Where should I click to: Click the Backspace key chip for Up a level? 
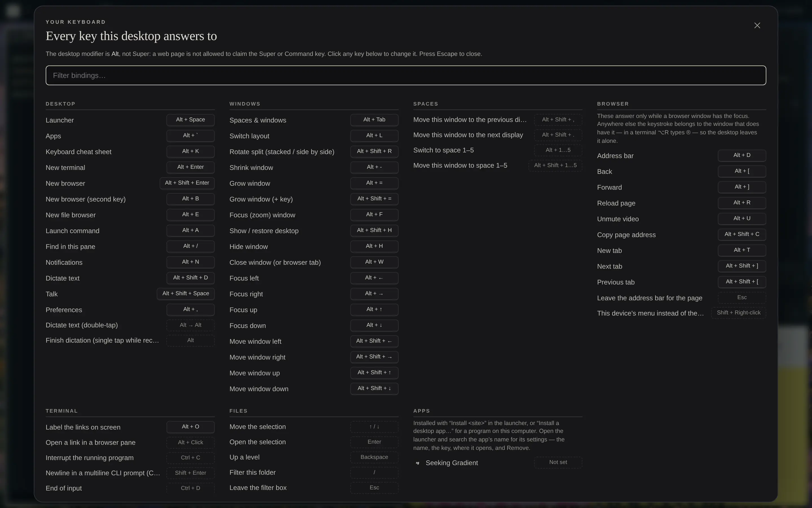click(x=374, y=457)
